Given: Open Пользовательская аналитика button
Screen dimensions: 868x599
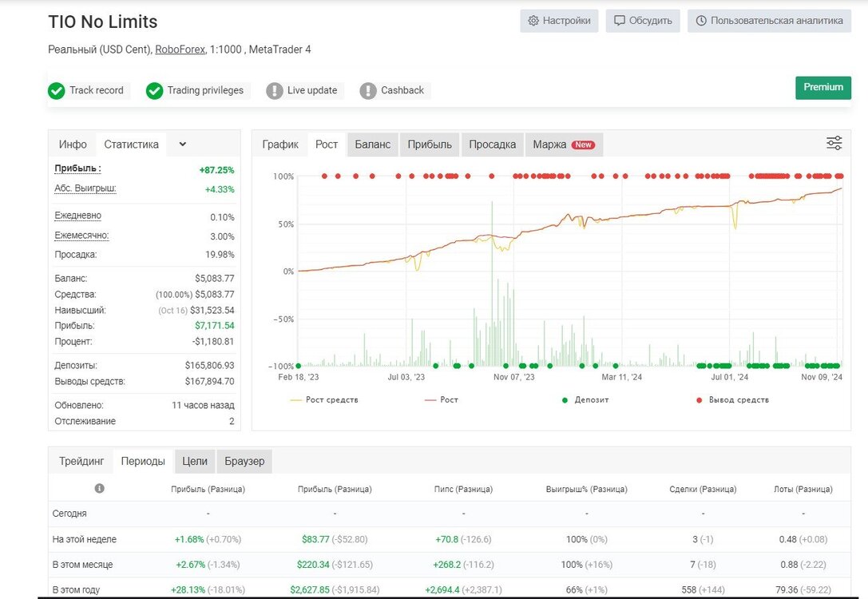Looking at the screenshot, I should [x=770, y=21].
